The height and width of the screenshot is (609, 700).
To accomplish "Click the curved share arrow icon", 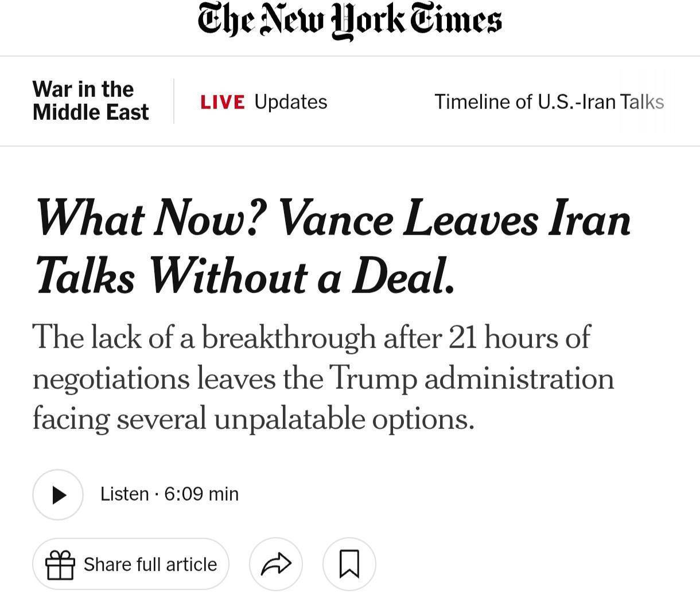I will click(x=275, y=565).
